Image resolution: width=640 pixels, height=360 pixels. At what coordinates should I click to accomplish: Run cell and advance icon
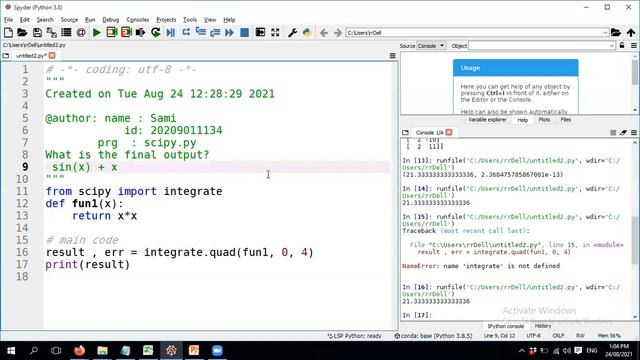coord(126,33)
